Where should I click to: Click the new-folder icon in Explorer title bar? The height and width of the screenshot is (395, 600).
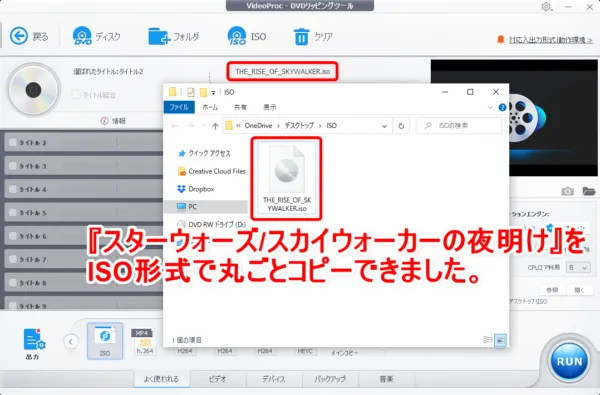tap(203, 92)
